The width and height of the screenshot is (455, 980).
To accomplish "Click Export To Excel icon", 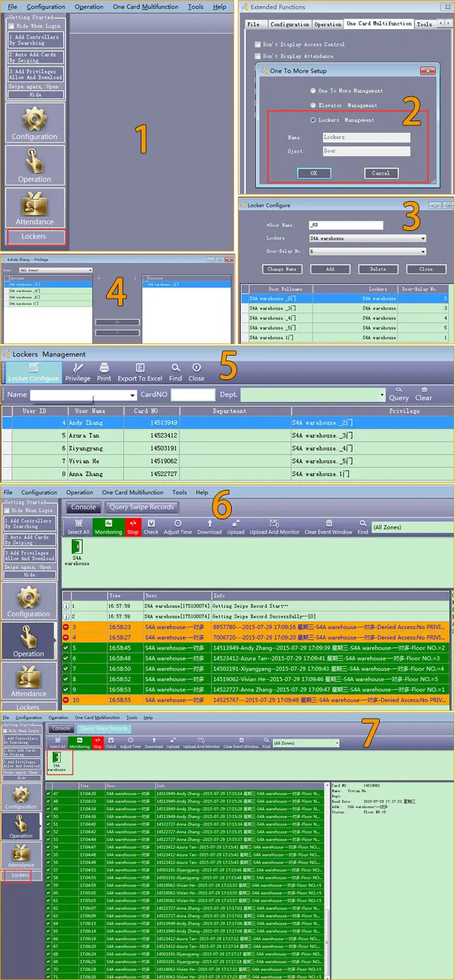I will [x=140, y=368].
